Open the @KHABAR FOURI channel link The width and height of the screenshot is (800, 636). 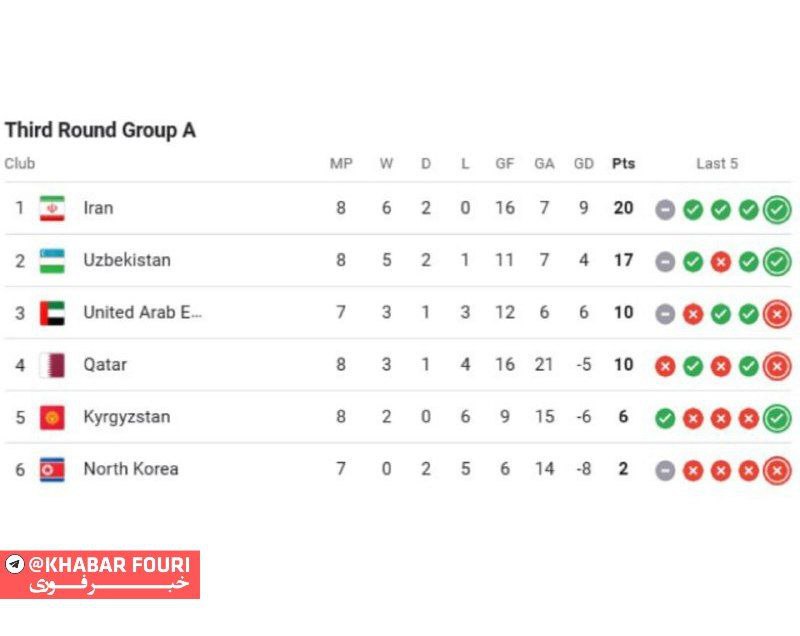point(108,564)
